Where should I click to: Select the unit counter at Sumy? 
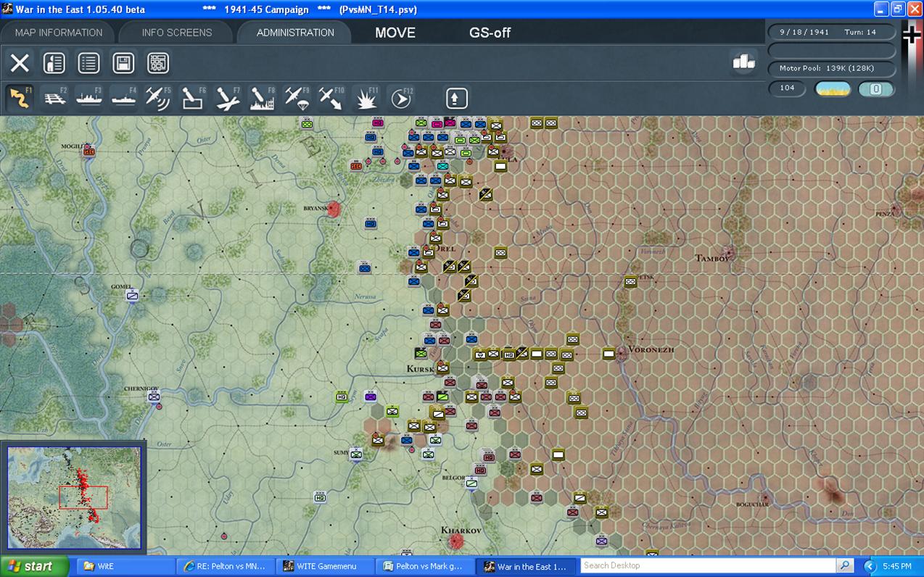tap(356, 454)
